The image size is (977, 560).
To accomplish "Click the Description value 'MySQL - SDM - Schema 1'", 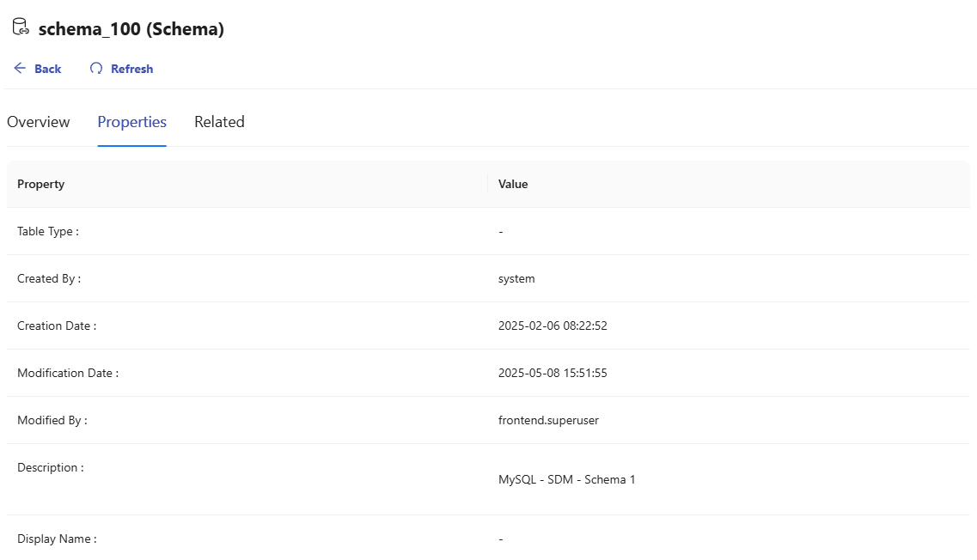I will (566, 479).
